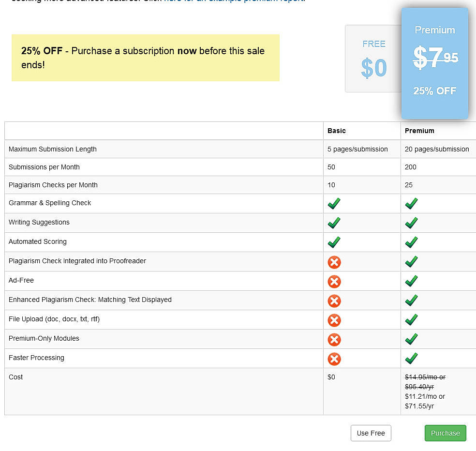Click the red X for Faster Processing under Basic

click(334, 359)
